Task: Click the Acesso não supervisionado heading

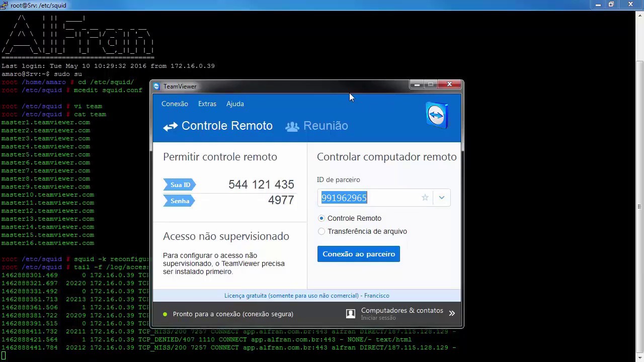Action: pyautogui.click(x=226, y=236)
